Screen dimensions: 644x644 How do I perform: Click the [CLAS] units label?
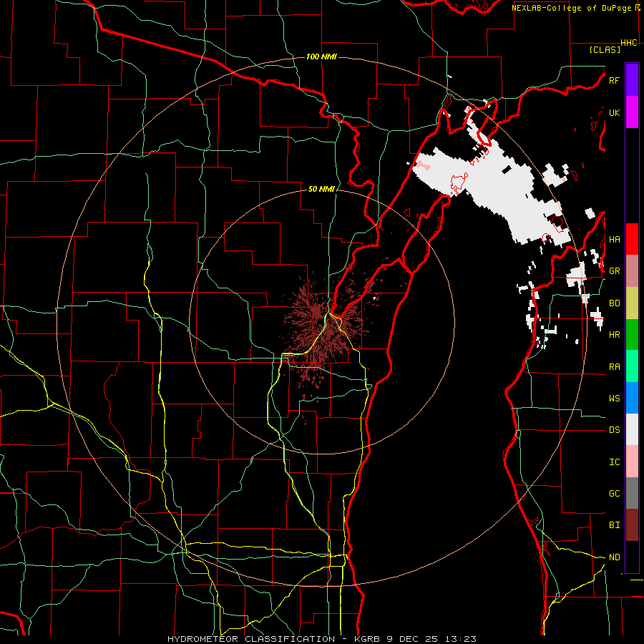605,49
